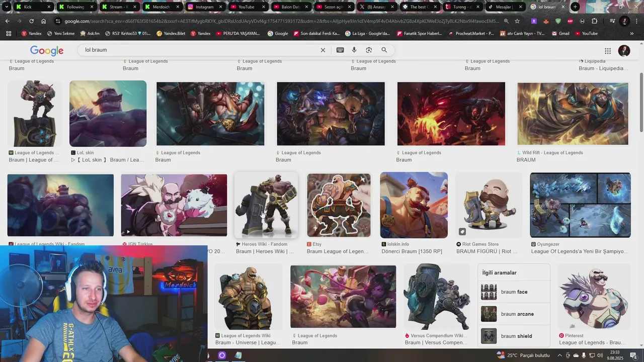
Task: Bookmark this page with the star icon
Action: coord(517,21)
